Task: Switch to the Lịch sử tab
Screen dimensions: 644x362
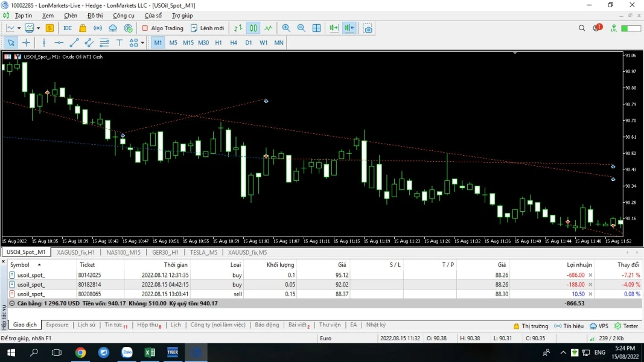Action: [x=86, y=325]
